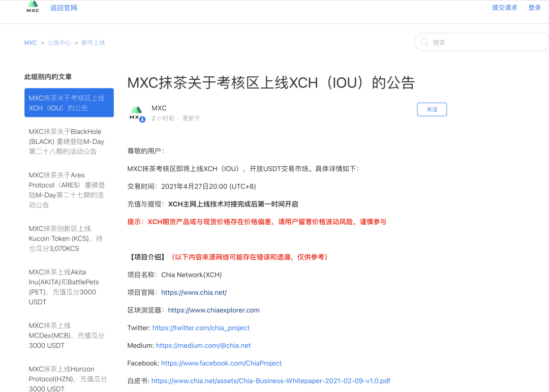Viewport: 549px width, 392px height.
Task: Toggle the 关注 follow button
Action: click(x=432, y=109)
